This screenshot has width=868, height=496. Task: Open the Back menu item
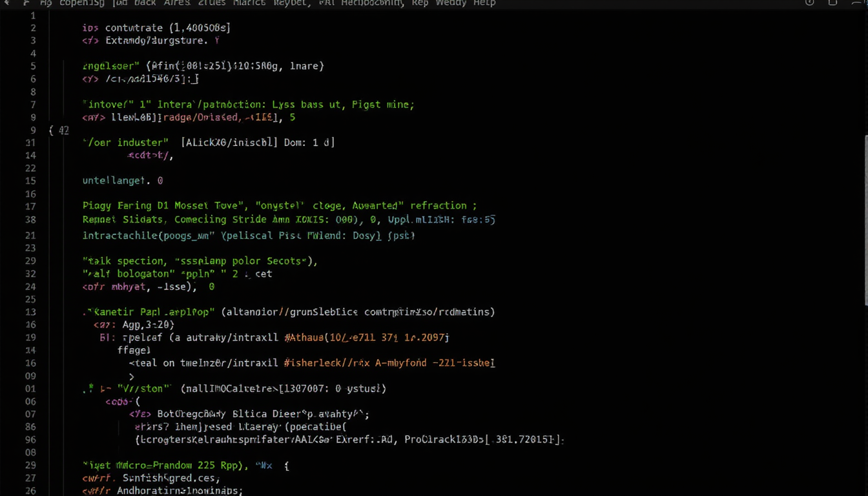pyautogui.click(x=145, y=3)
